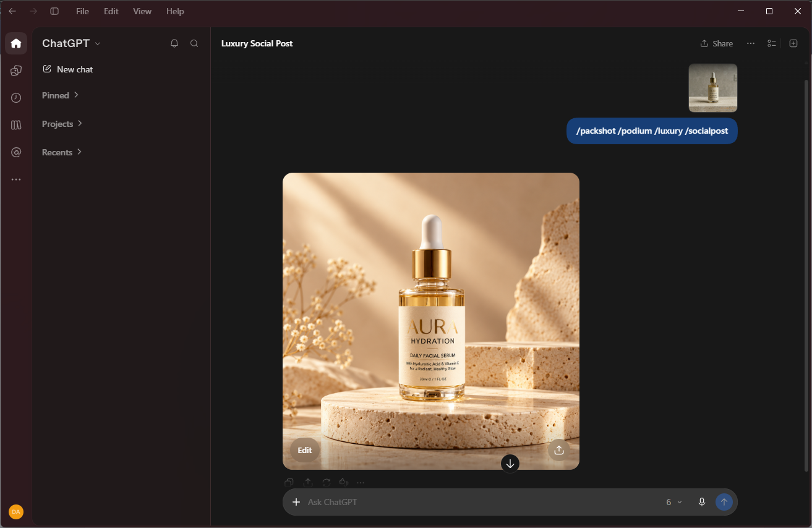
Task: Open more response actions below the image
Action: click(361, 483)
